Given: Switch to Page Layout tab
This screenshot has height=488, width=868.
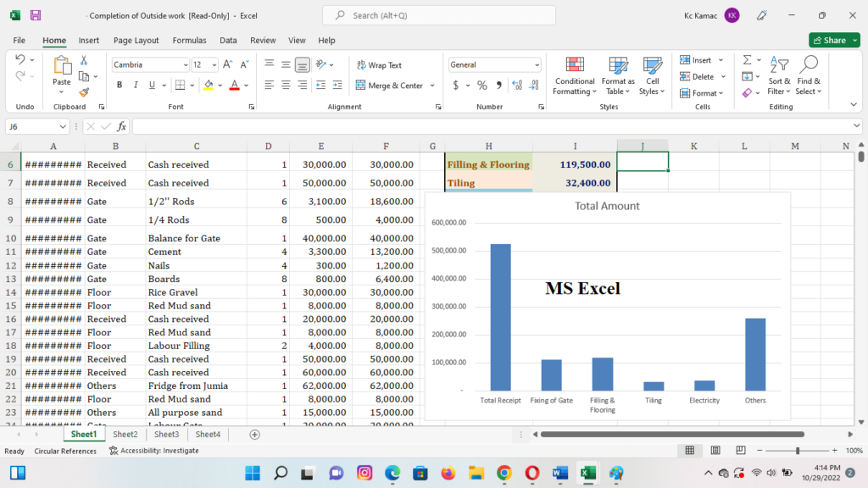Looking at the screenshot, I should coord(136,41).
